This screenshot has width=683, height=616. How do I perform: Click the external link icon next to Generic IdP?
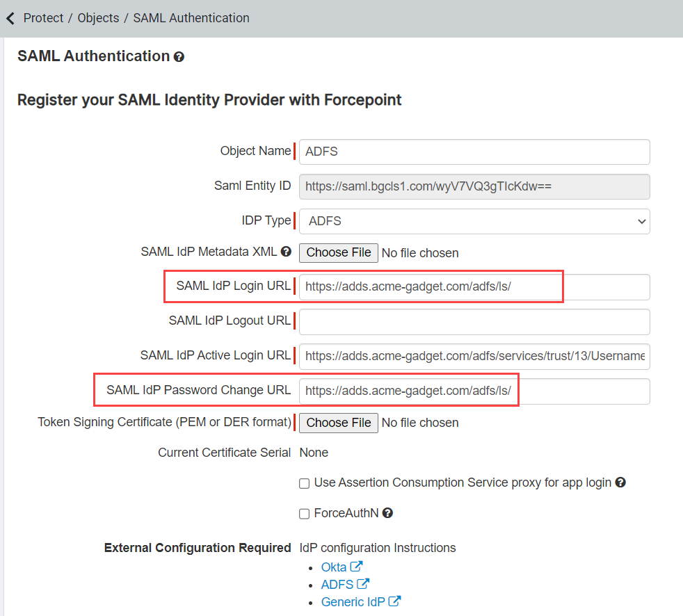tap(394, 601)
